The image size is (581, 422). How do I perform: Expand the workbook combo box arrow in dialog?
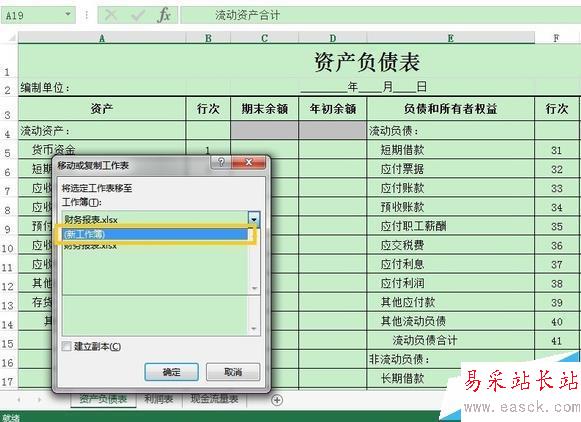click(254, 219)
